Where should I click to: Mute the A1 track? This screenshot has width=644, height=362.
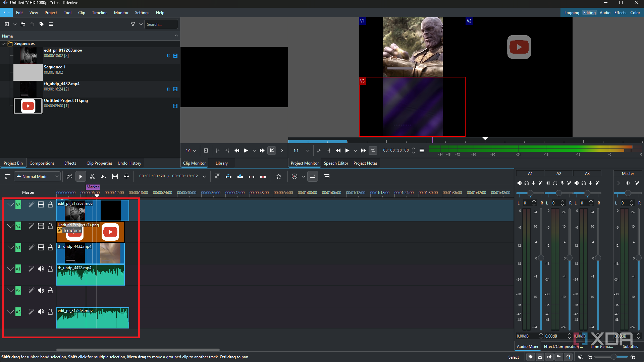pos(41,269)
